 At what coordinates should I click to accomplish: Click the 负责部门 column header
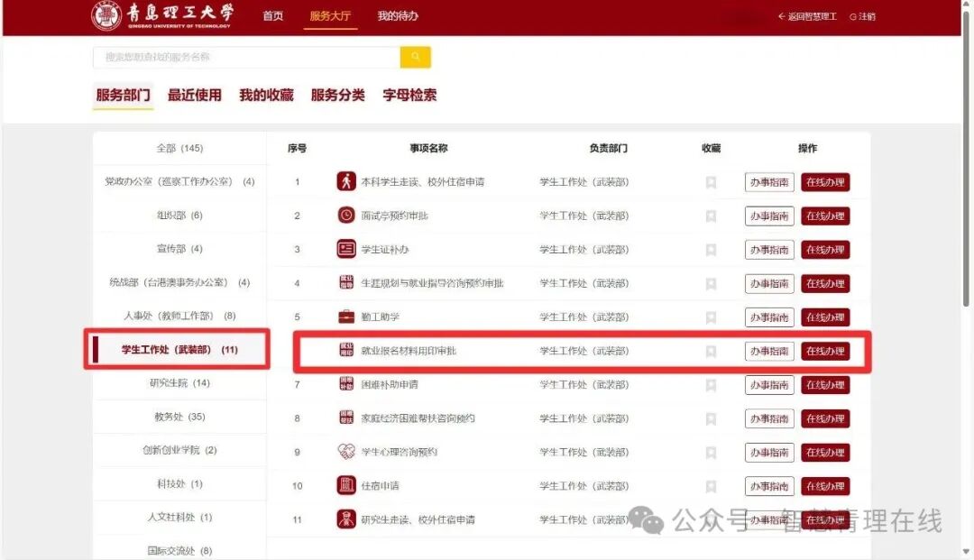click(x=608, y=148)
